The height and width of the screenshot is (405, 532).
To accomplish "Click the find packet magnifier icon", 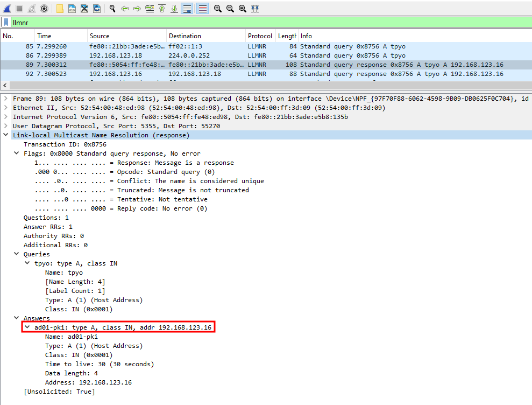I will [112, 9].
